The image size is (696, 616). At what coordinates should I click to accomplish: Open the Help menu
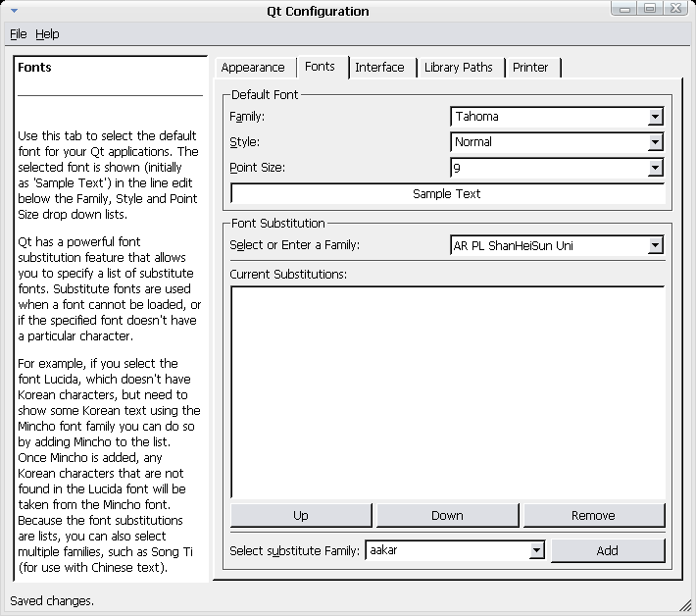47,34
